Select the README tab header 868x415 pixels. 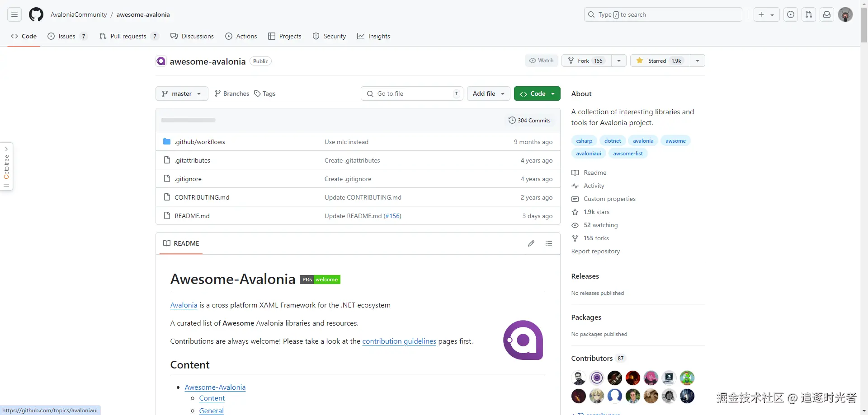click(x=181, y=243)
